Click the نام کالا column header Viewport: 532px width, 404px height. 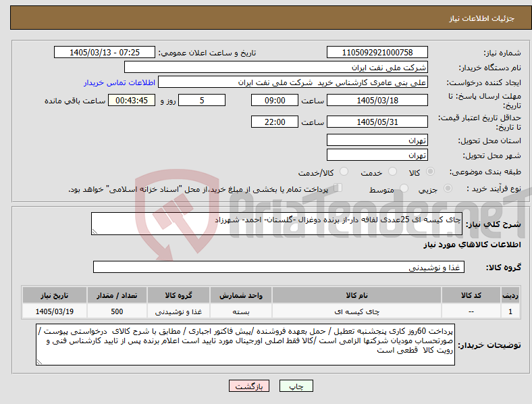pos(356,295)
